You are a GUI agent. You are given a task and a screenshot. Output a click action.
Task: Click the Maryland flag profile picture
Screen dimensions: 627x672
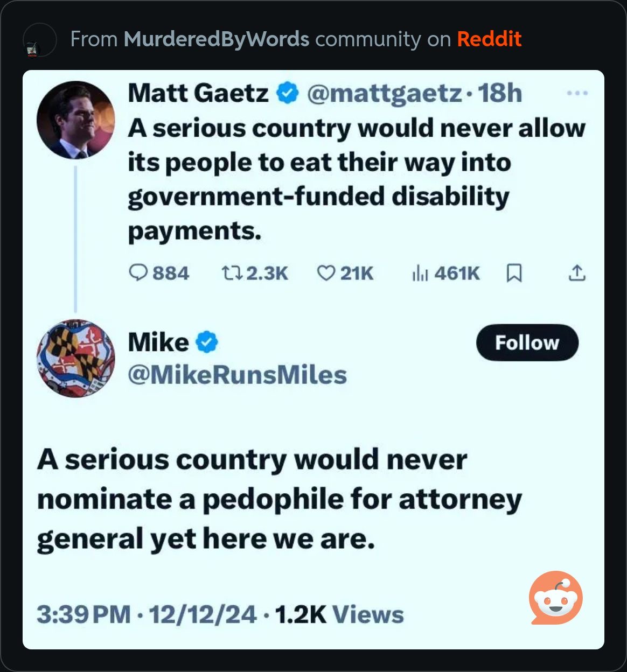point(76,359)
